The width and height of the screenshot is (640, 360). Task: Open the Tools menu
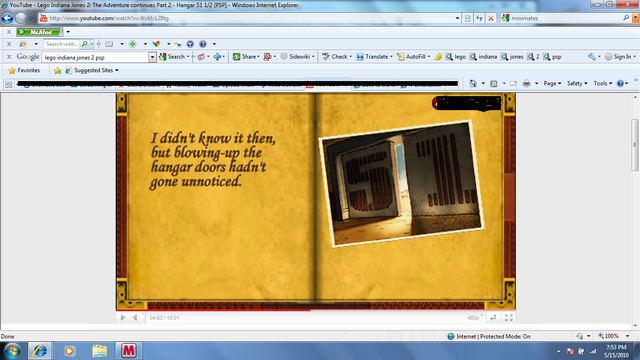click(x=602, y=83)
